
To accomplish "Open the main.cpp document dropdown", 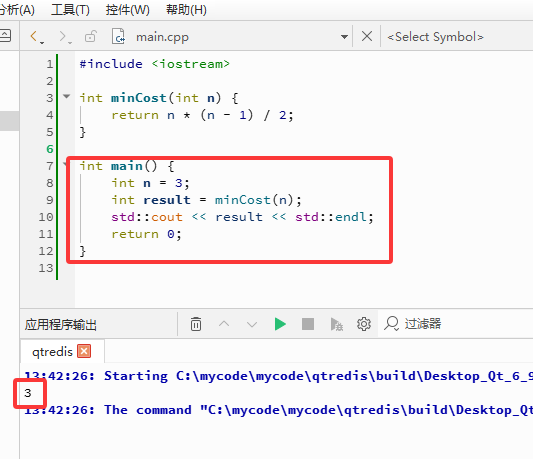I will [344, 37].
